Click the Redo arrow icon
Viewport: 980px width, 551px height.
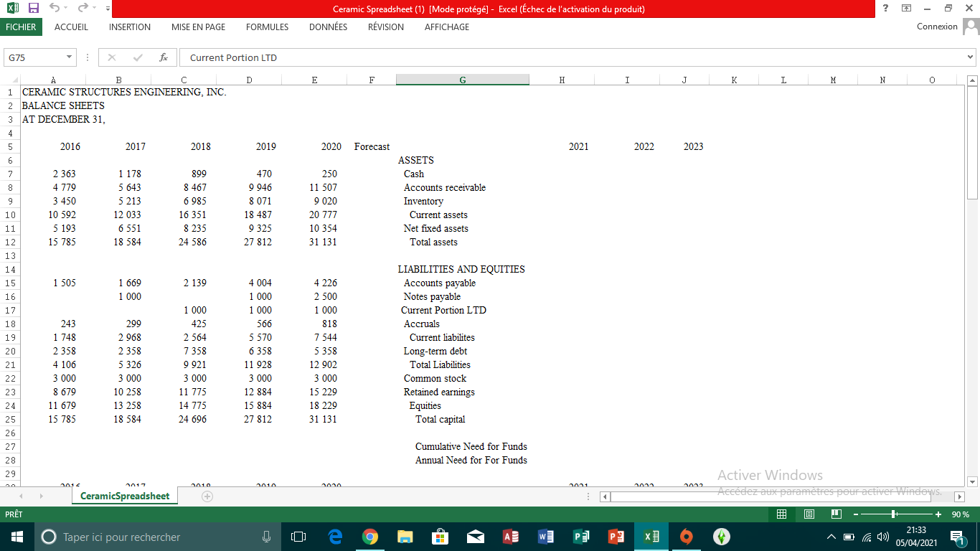[x=83, y=9]
